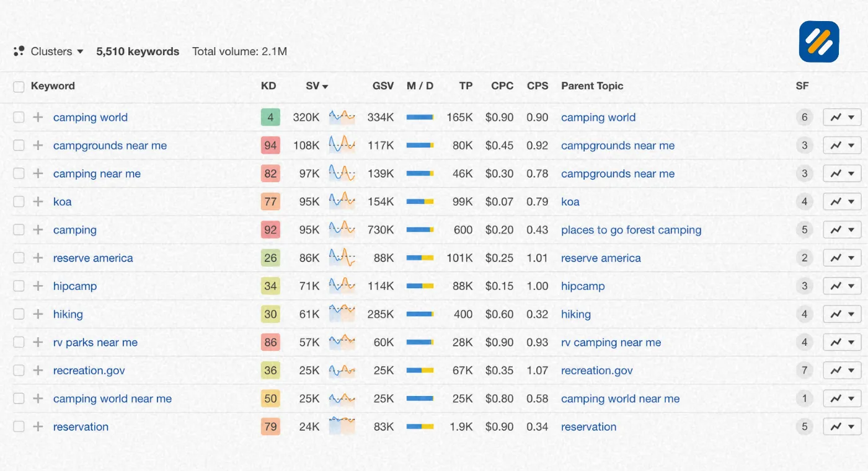The height and width of the screenshot is (471, 868).
Task: Select the campgrounds near me row checkbox
Action: (x=19, y=146)
